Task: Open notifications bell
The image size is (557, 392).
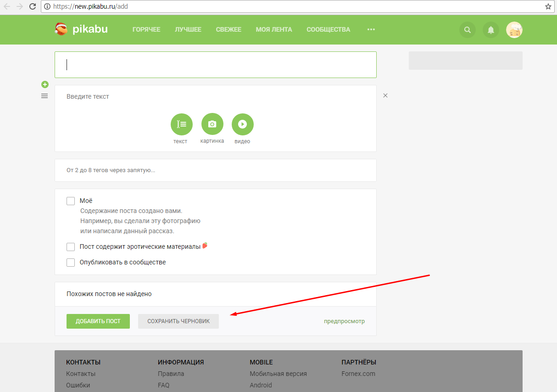Action: tap(490, 30)
